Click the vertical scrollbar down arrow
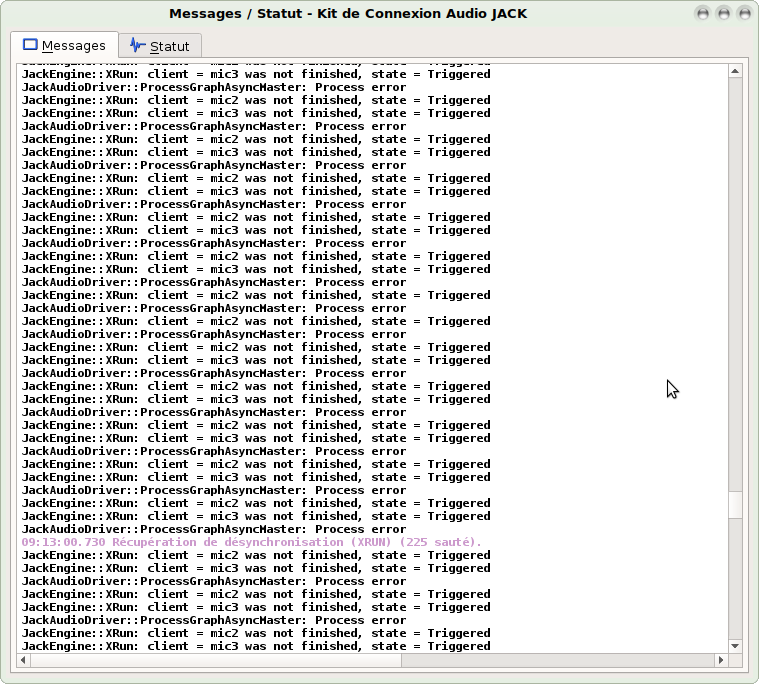The width and height of the screenshot is (759, 684). [735, 646]
